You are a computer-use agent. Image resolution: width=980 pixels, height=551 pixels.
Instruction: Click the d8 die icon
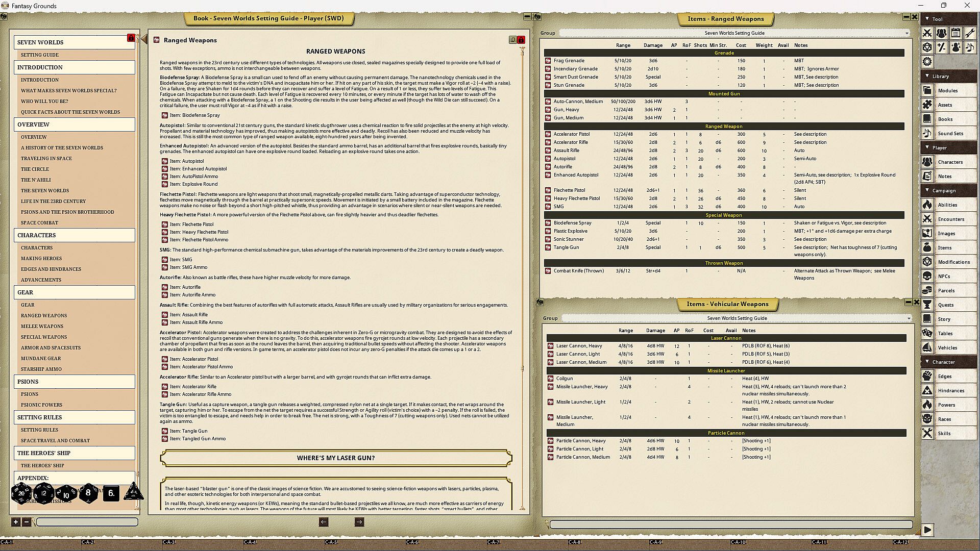[x=88, y=493]
